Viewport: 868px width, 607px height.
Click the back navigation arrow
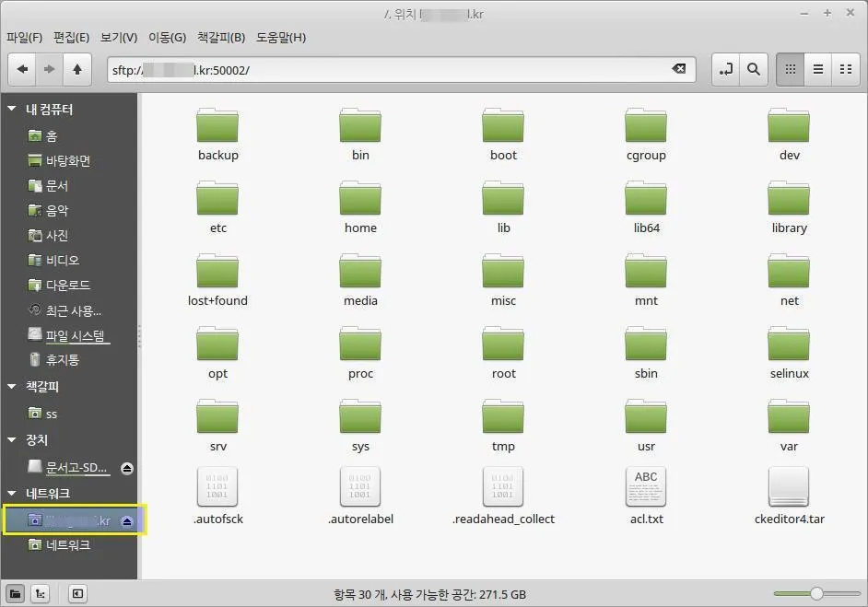click(22, 69)
